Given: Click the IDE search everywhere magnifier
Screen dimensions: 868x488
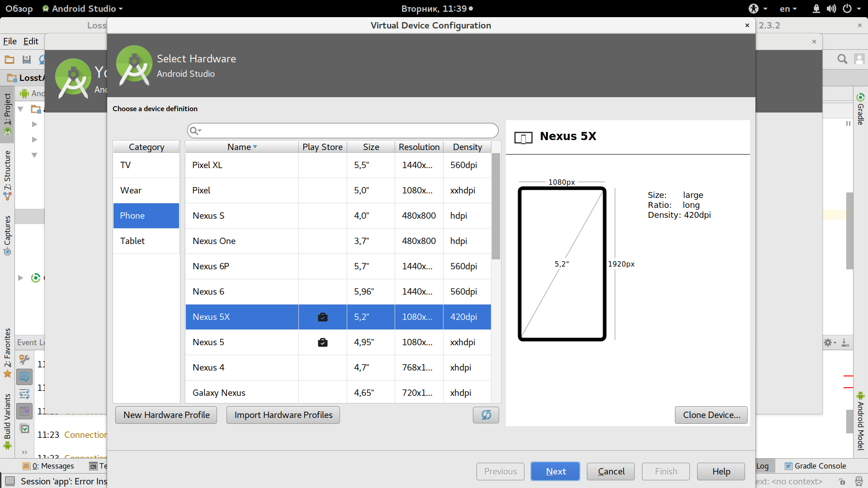Looking at the screenshot, I should tap(842, 59).
